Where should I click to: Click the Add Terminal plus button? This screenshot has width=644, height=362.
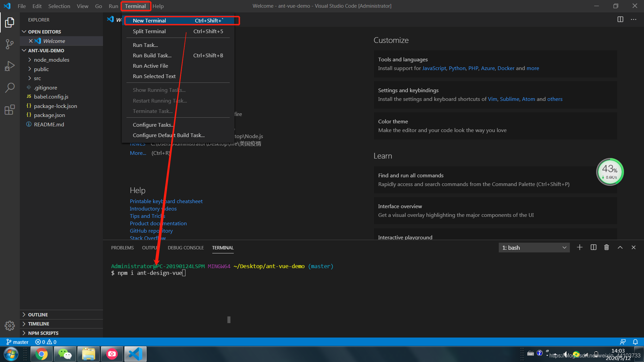coord(579,247)
